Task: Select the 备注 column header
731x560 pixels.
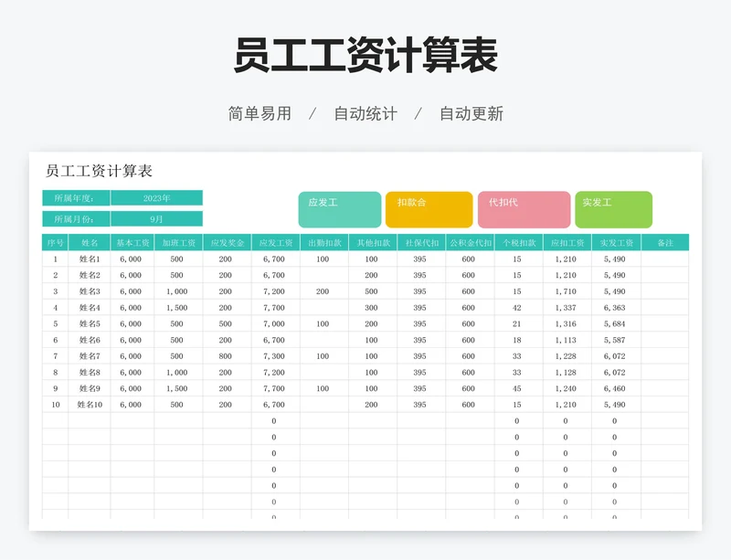Action: (x=665, y=242)
